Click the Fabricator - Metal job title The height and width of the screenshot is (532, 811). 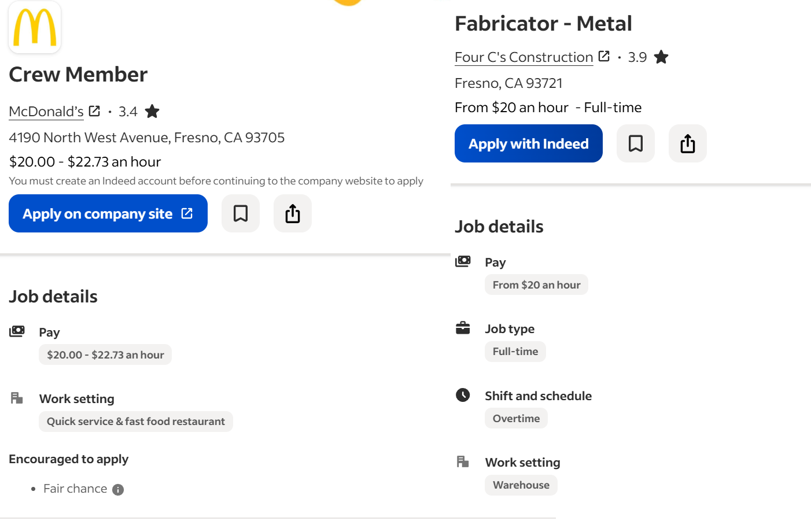coord(543,23)
